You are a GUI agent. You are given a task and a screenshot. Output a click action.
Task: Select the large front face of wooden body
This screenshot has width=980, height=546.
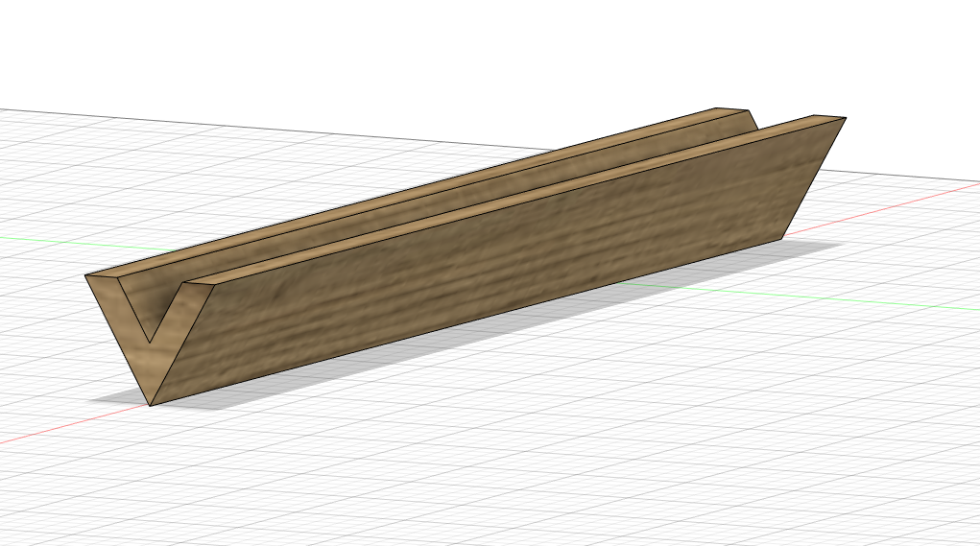tap(500, 262)
